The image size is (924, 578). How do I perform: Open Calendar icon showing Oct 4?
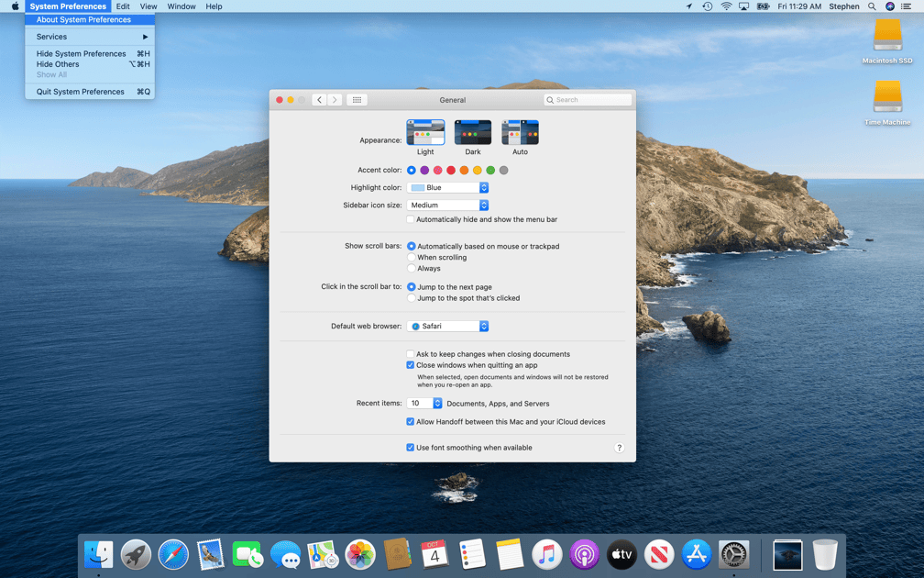[434, 554]
